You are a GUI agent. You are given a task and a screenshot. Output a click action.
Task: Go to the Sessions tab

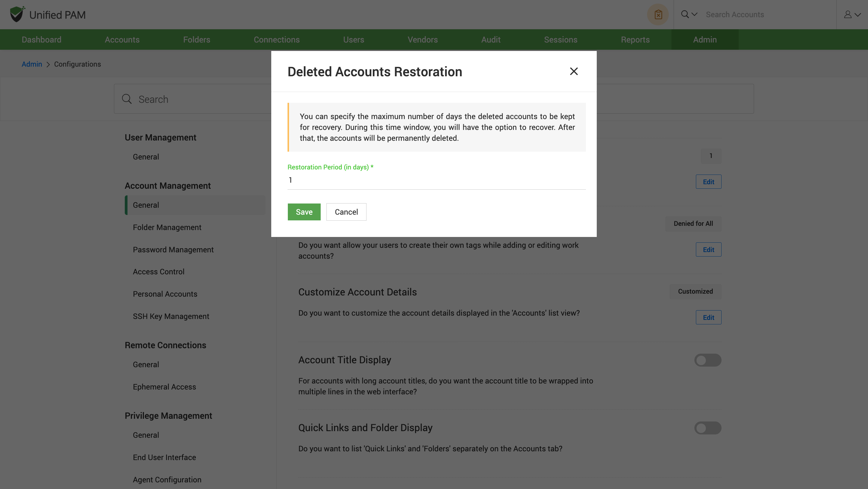[560, 40]
